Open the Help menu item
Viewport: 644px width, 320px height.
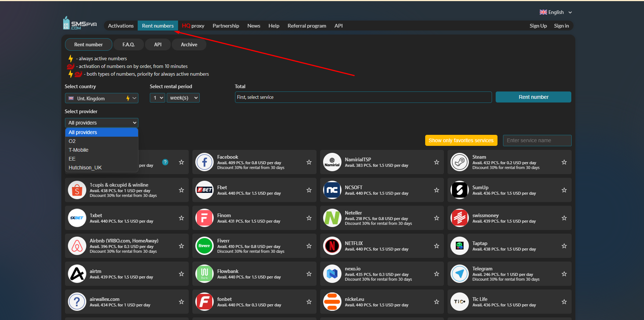274,26
